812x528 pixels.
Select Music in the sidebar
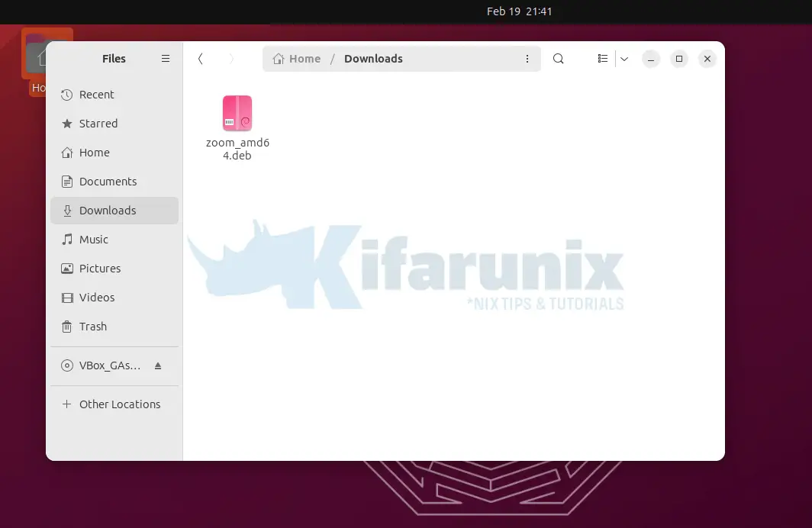coord(93,240)
